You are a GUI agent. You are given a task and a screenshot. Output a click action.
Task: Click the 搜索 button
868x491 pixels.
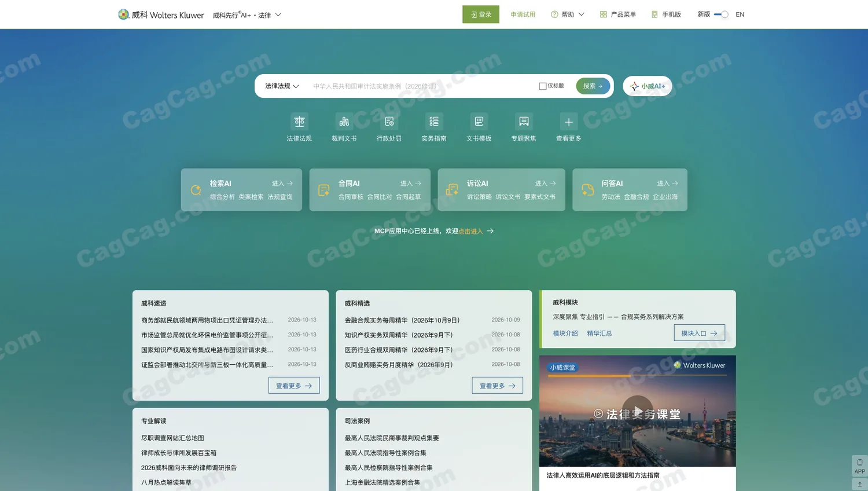pos(593,86)
